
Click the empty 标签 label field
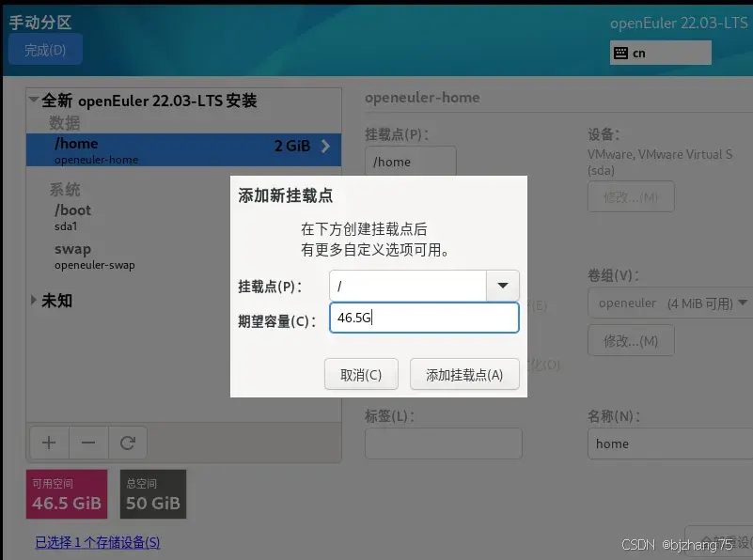coord(443,443)
